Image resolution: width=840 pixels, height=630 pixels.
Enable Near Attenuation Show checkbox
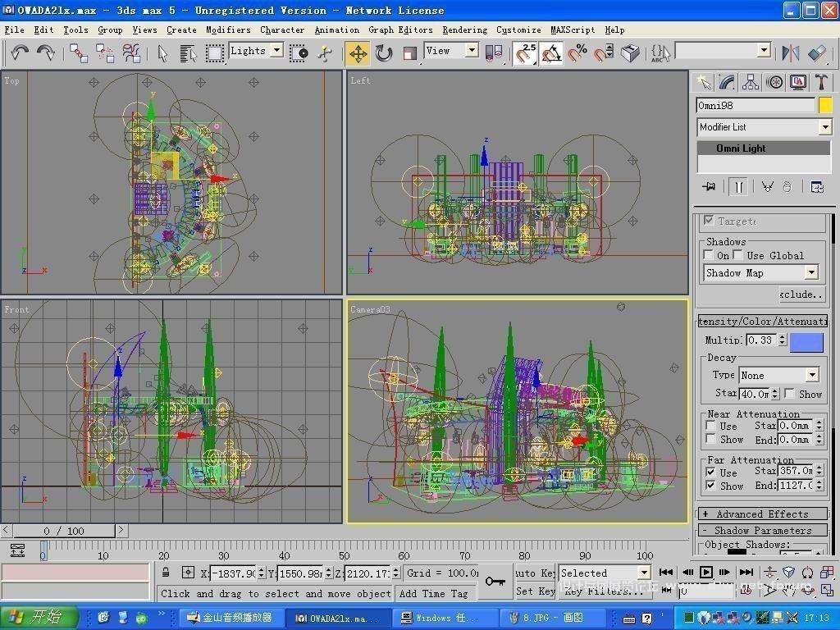710,440
